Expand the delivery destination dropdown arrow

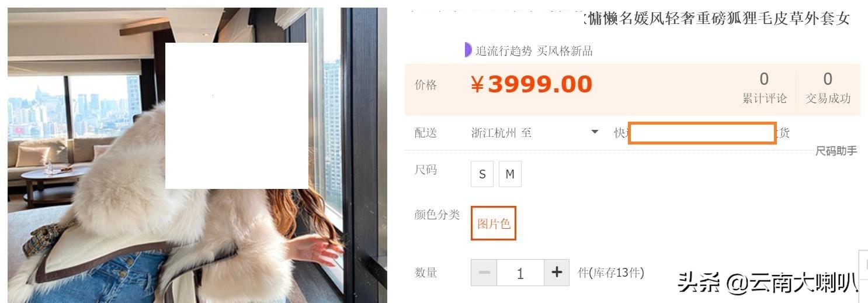595,132
